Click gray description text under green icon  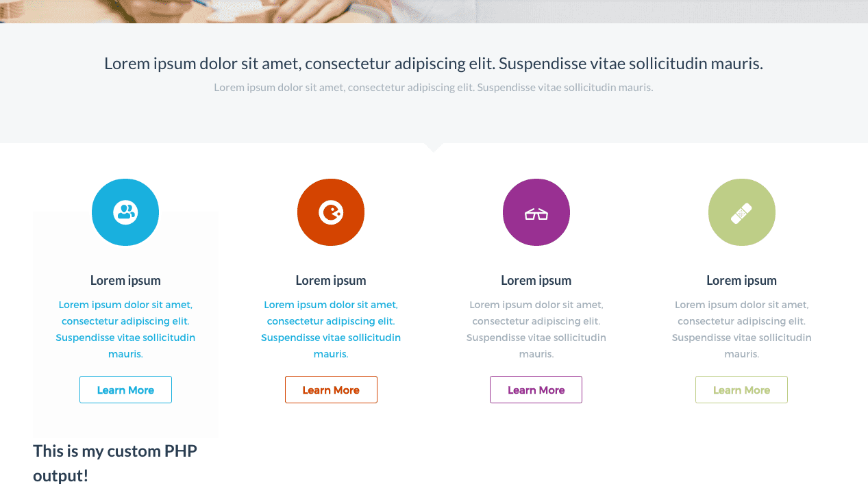tap(742, 329)
